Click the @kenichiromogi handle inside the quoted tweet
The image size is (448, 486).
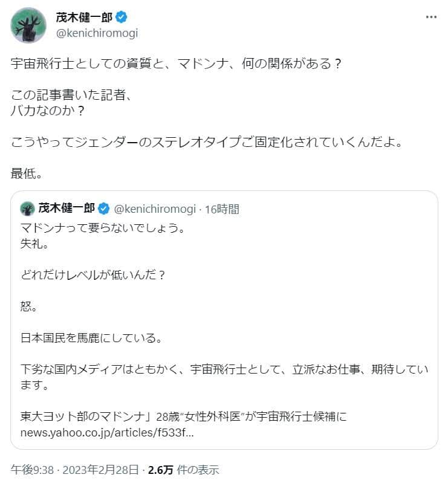pyautogui.click(x=154, y=209)
